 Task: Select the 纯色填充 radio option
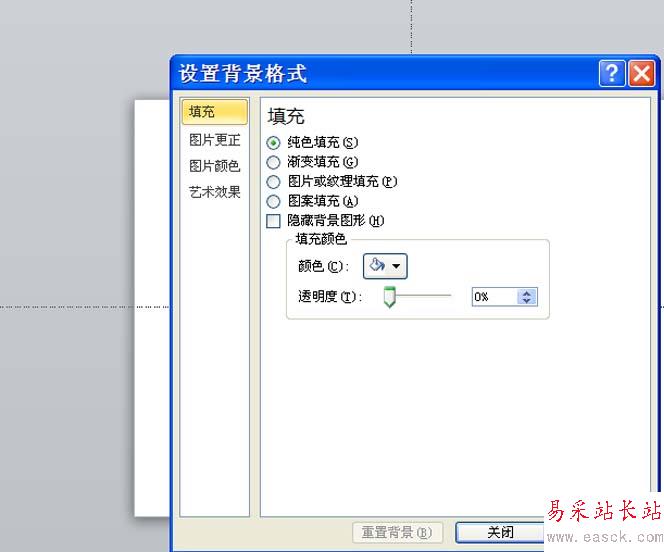[273, 143]
